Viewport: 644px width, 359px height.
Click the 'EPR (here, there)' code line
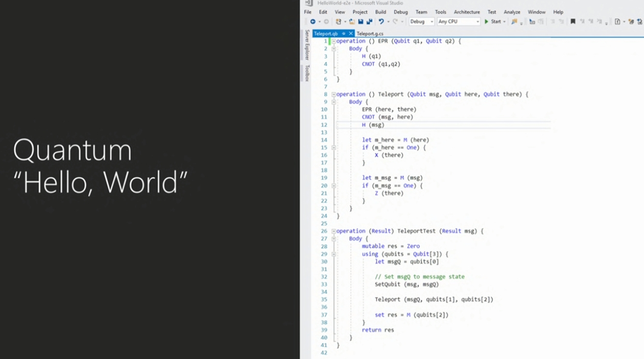point(389,109)
